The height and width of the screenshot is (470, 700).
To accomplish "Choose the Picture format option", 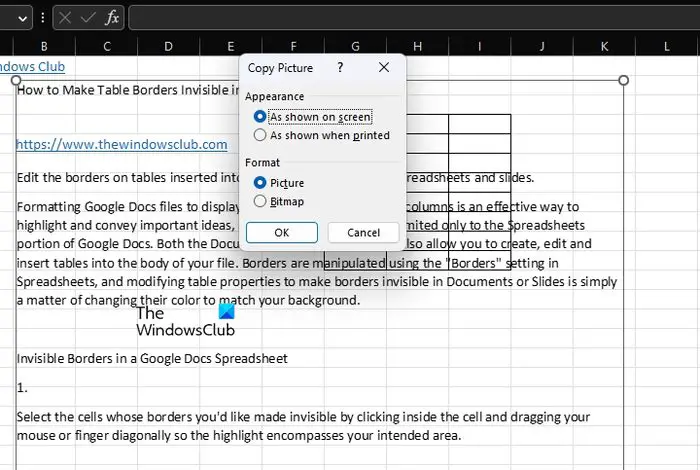I will click(x=279, y=183).
